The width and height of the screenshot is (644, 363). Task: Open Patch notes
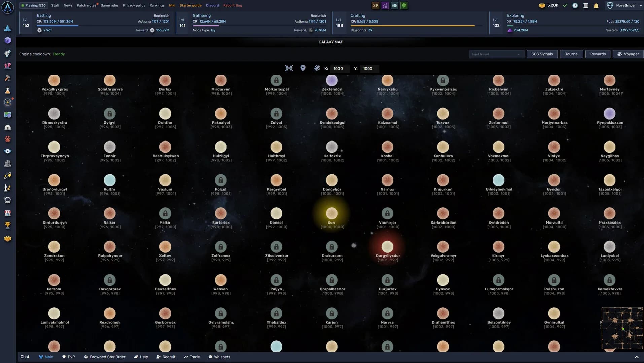[x=86, y=5]
